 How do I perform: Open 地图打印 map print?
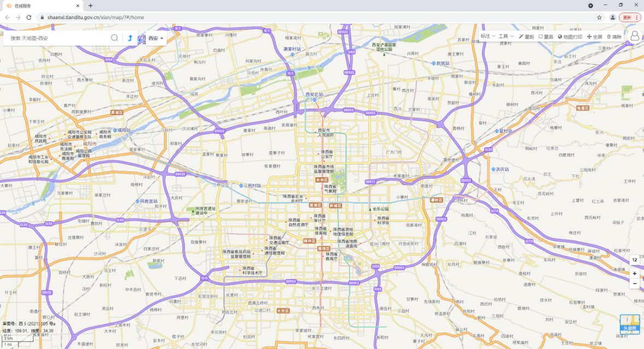[x=570, y=37]
